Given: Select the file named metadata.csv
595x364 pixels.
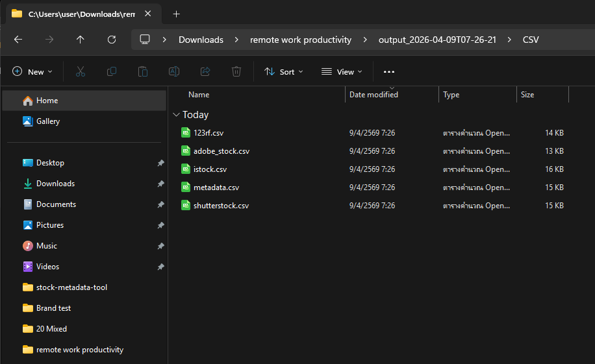Looking at the screenshot, I should point(216,188).
